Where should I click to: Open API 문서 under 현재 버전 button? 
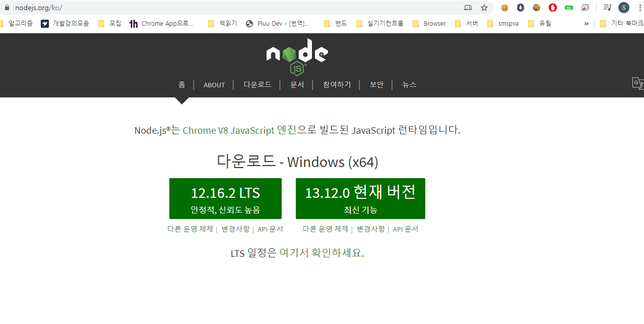pyautogui.click(x=406, y=229)
